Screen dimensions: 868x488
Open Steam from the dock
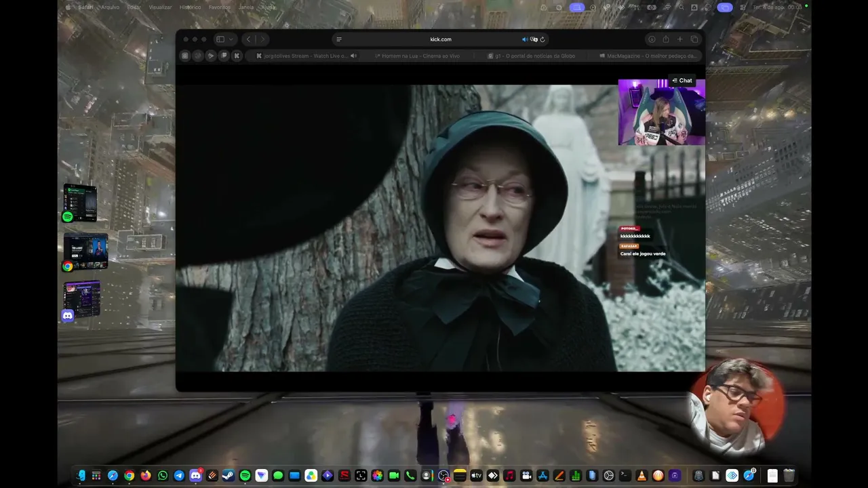pos(229,476)
